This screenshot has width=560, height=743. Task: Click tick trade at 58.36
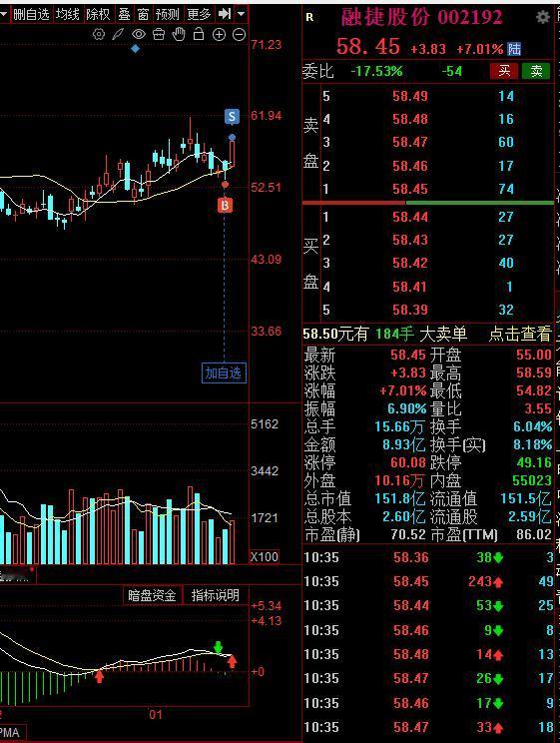pyautogui.click(x=410, y=557)
